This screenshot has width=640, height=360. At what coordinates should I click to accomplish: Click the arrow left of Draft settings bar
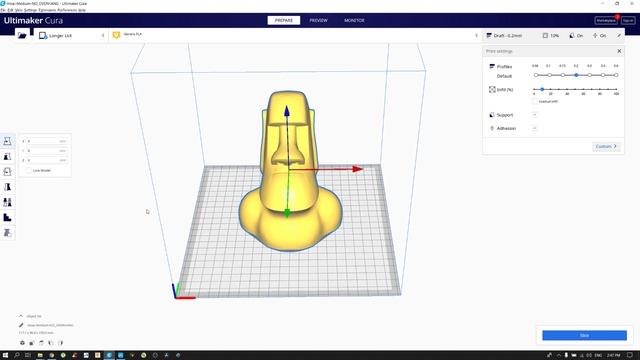476,36
